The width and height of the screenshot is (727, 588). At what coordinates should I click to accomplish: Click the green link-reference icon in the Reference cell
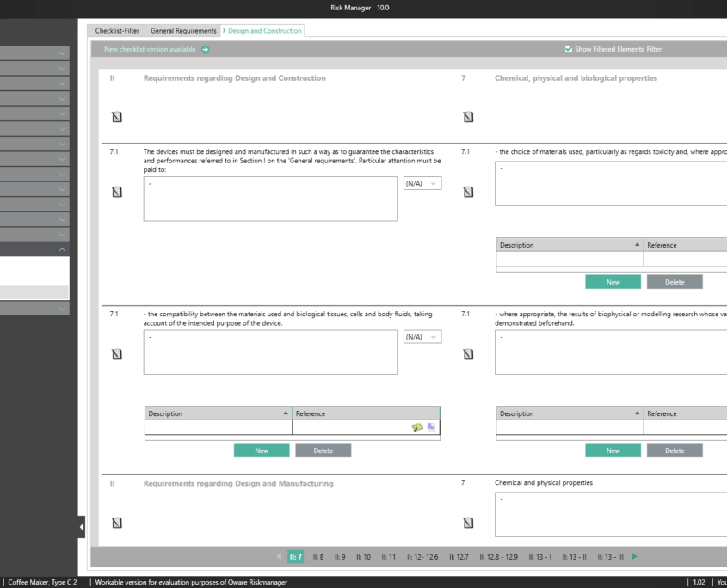[417, 427]
